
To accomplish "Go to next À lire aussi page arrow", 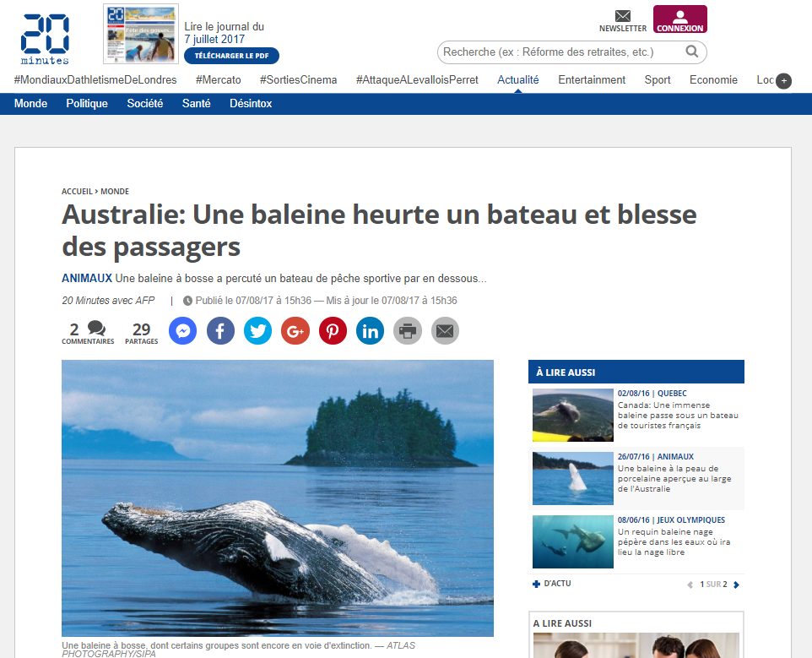I will (736, 585).
